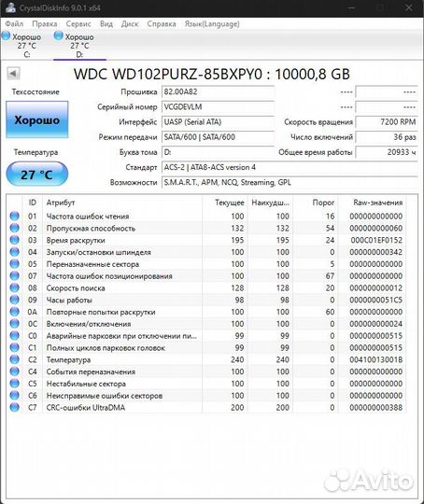Screen dimensions: 424x504
Task: Click status icon of CRC-ошибки UltraDMA row
Action: tap(15, 407)
